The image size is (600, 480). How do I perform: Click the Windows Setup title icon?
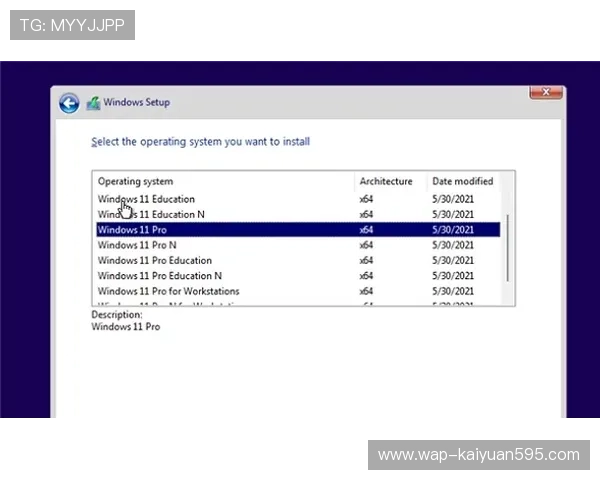[93, 103]
